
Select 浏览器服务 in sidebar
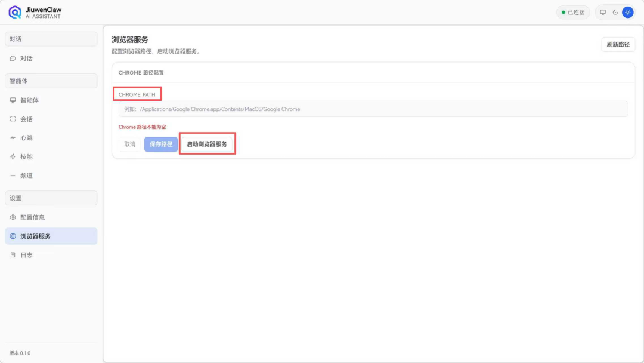(x=51, y=236)
